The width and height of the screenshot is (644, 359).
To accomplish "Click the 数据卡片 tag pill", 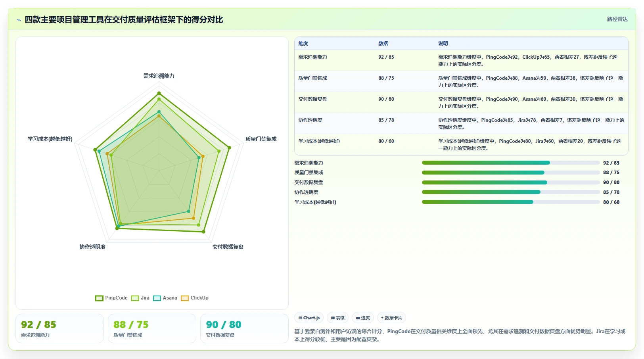I will 391,318.
